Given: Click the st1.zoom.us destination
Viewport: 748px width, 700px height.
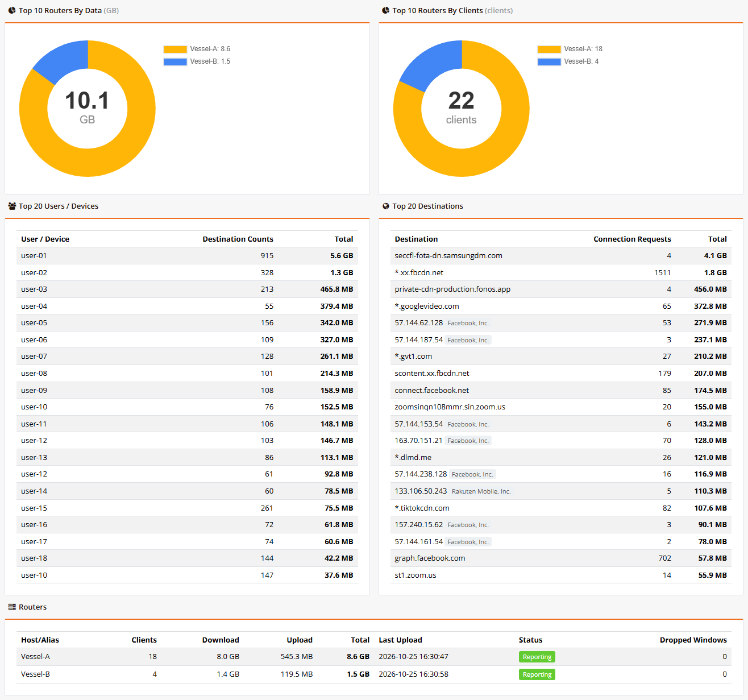Looking at the screenshot, I should (x=415, y=575).
